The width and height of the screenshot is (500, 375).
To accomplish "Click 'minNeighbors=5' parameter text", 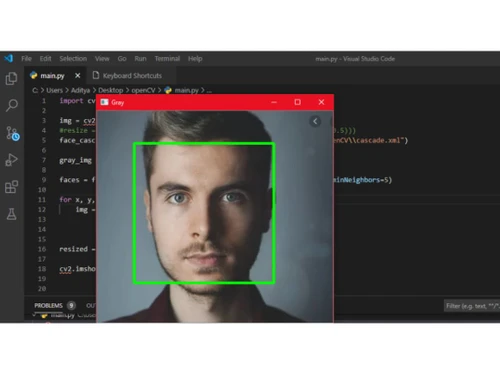I will [362, 180].
